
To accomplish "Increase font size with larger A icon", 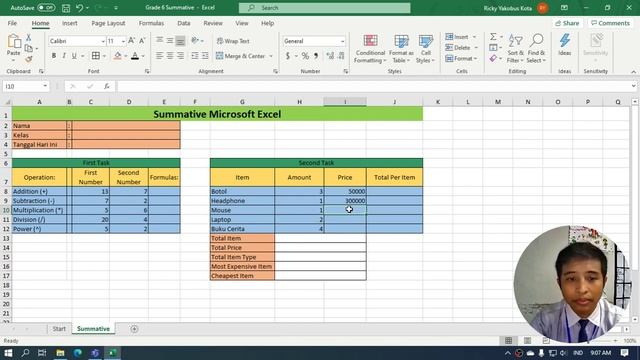I will coord(131,41).
